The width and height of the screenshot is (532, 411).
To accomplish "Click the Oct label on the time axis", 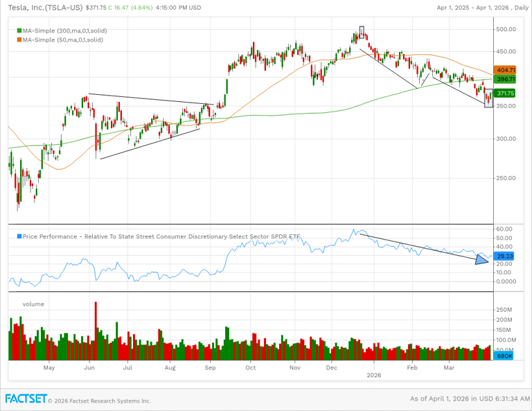I will pyautogui.click(x=251, y=367).
